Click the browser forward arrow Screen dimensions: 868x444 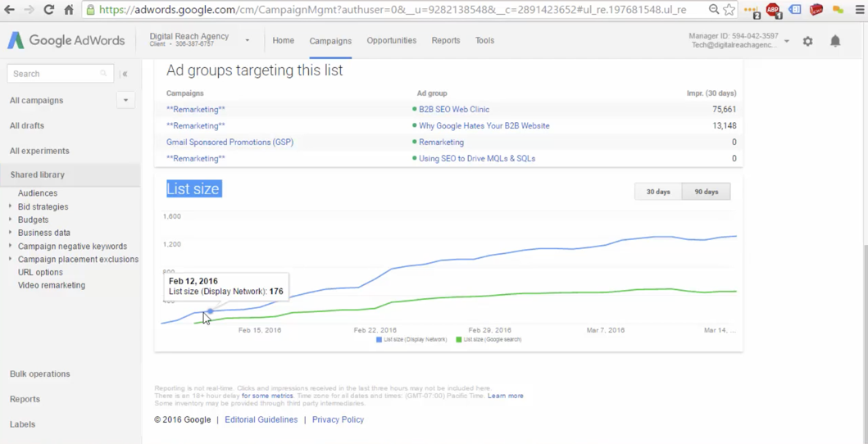[x=30, y=9]
